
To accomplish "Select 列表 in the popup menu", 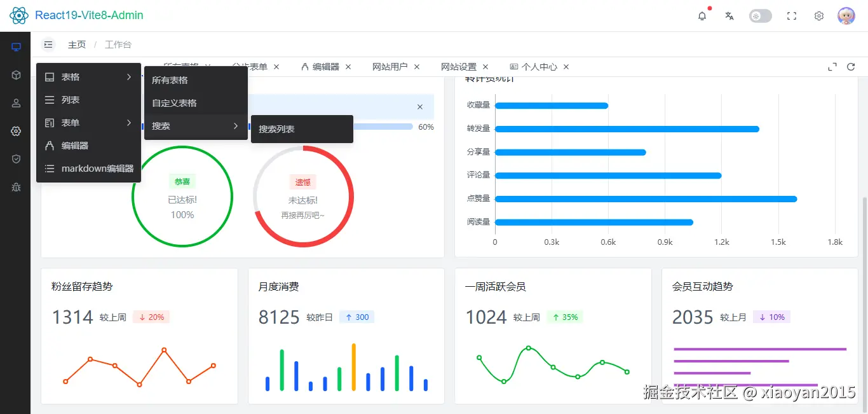I will click(88, 100).
